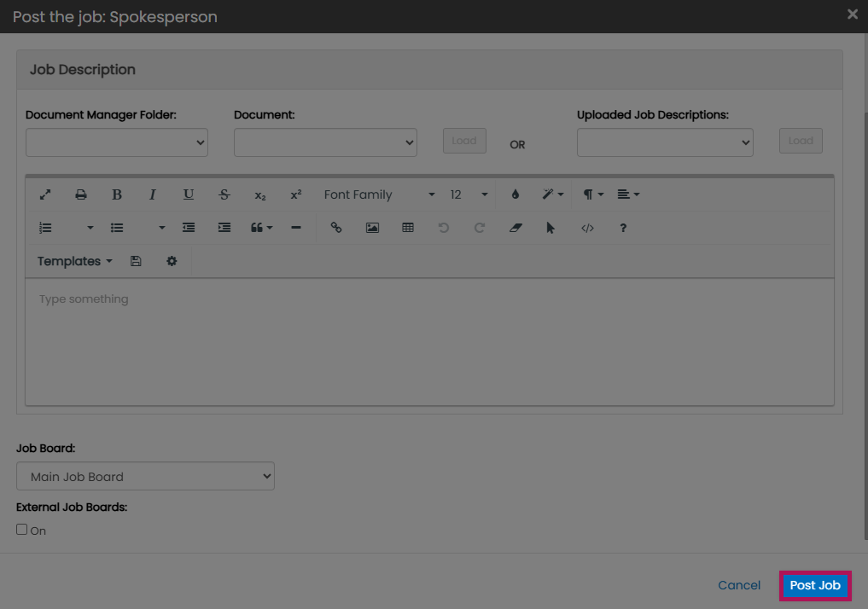Close the Post the job dialog
868x609 pixels.
pyautogui.click(x=853, y=14)
